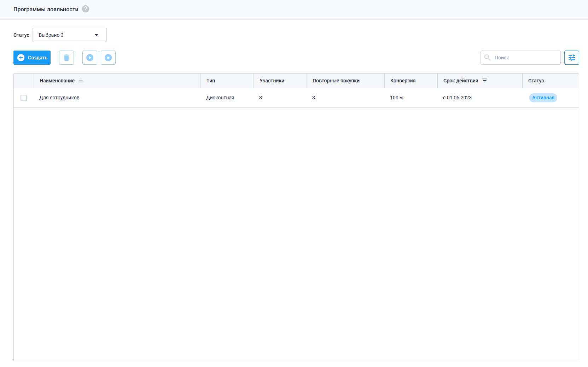Open the Для сотрудников program
Viewport: 588px width, 367px height.
click(59, 98)
